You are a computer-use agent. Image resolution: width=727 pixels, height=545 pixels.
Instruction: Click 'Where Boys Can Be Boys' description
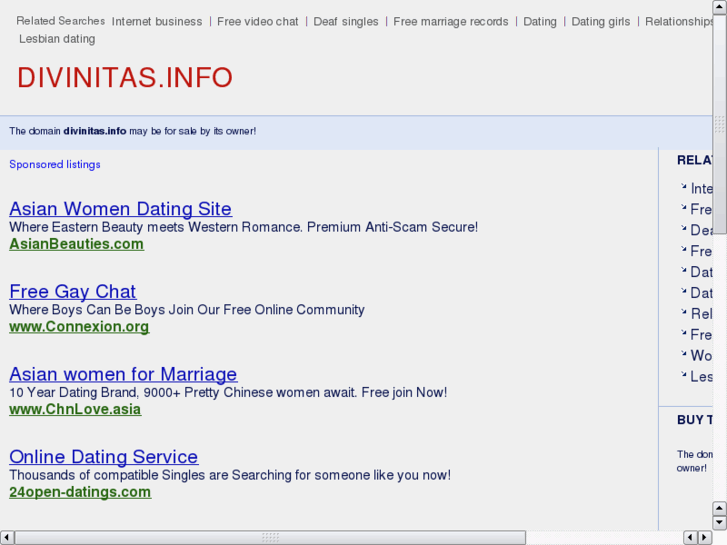[187, 310]
